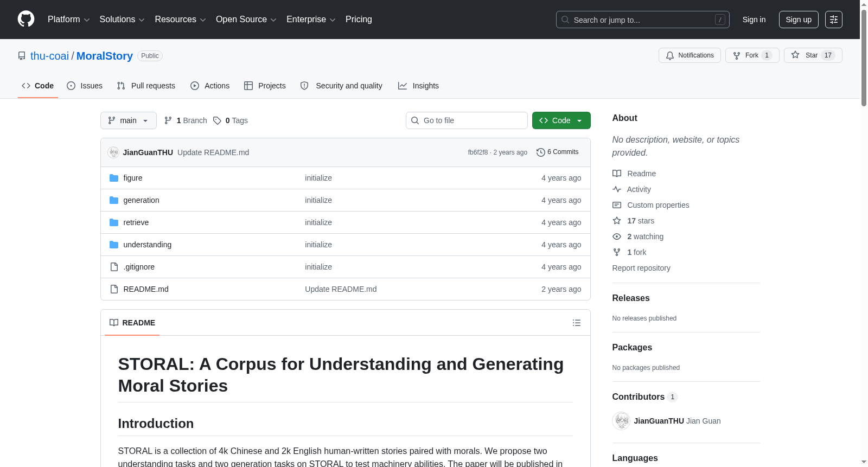Open the GitHub homepage logo
Screen dimensions: 868x467
26,20
